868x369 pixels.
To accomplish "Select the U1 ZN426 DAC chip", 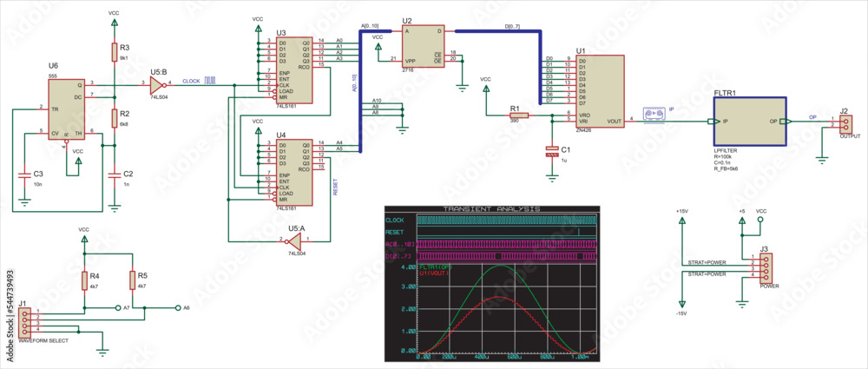I will [x=600, y=93].
